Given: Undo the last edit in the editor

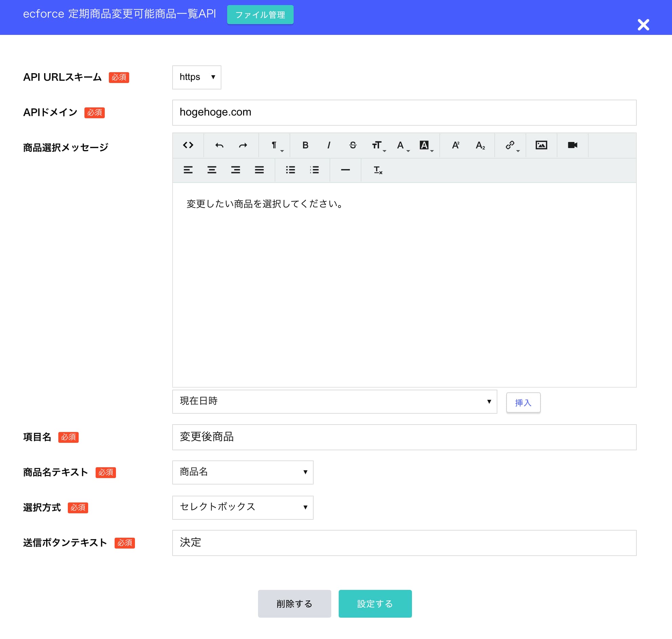Looking at the screenshot, I should pyautogui.click(x=219, y=145).
